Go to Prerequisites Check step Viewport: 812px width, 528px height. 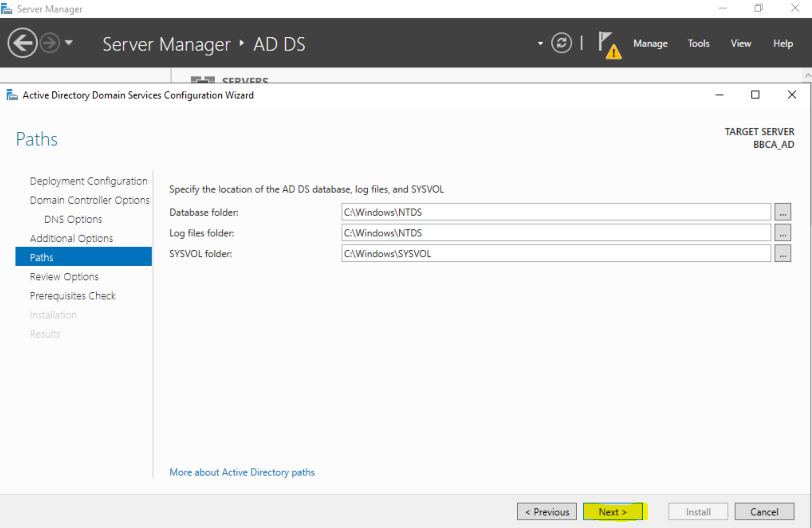click(x=73, y=295)
